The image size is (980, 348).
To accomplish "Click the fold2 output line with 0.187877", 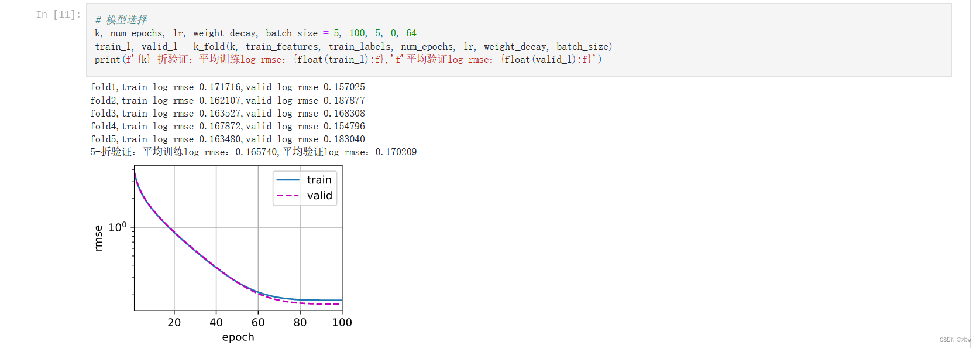I will click(x=228, y=101).
